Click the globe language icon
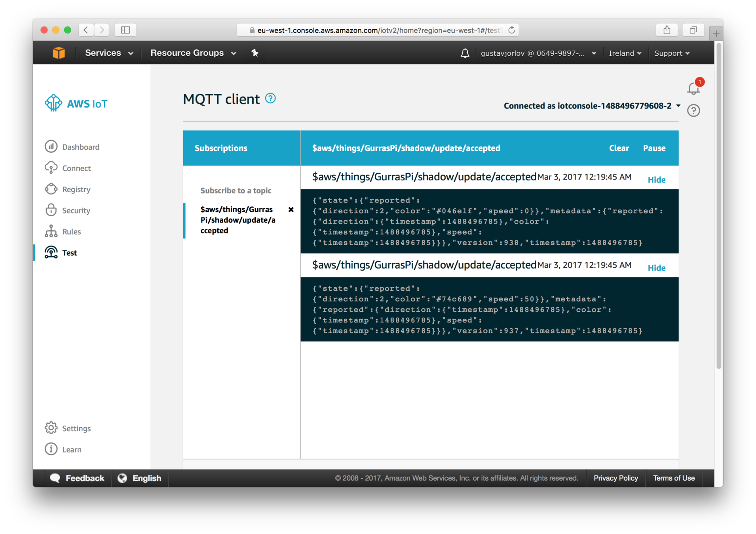 coord(122,478)
